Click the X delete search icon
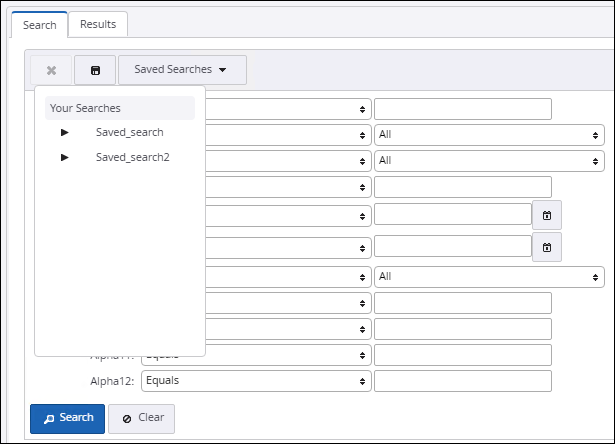Screen dimensions: 615x444 [x=51, y=70]
